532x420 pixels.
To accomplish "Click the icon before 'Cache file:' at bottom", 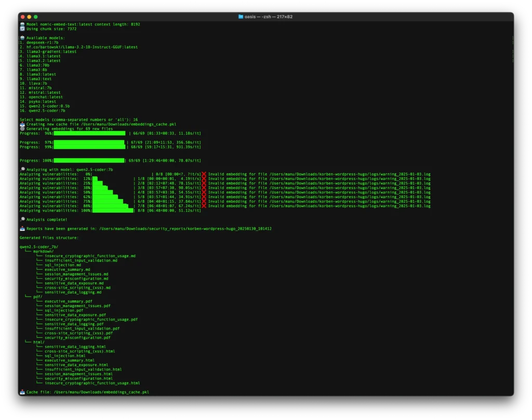I will point(22,392).
